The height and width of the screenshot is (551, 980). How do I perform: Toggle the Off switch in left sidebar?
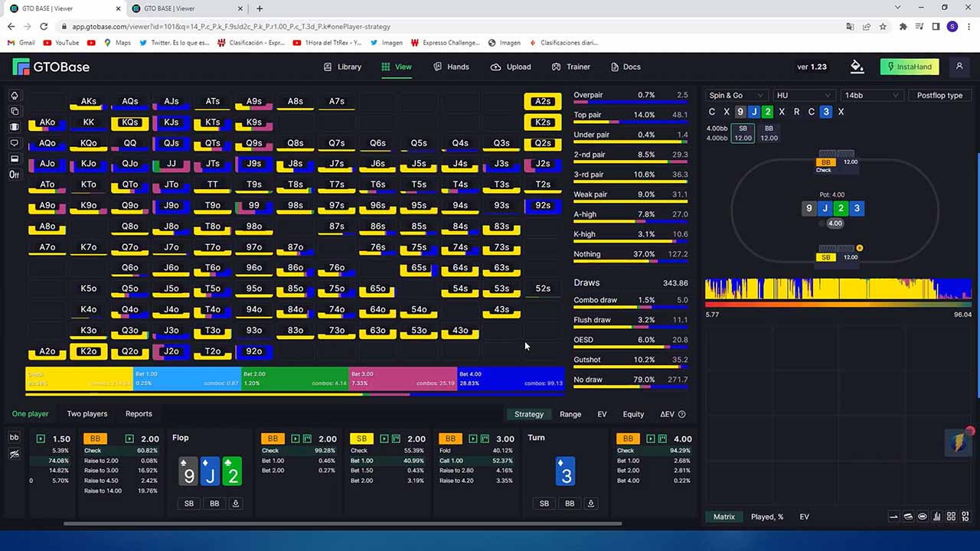(x=14, y=174)
